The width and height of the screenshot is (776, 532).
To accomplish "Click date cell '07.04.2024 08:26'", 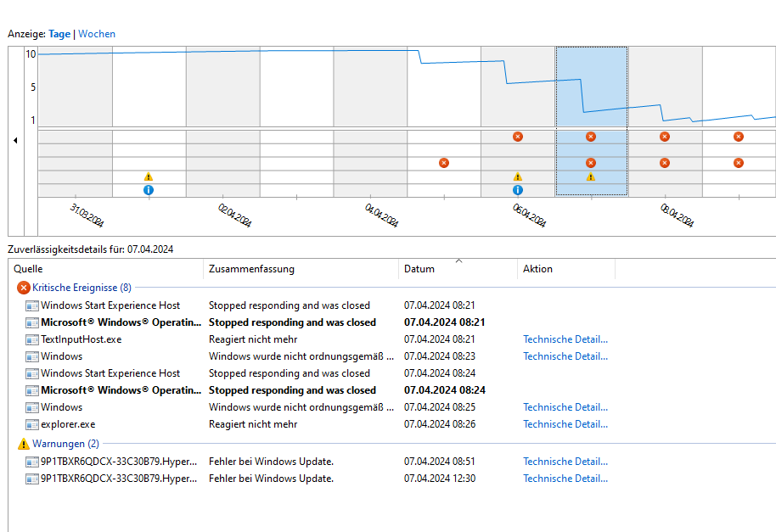I will point(440,425).
